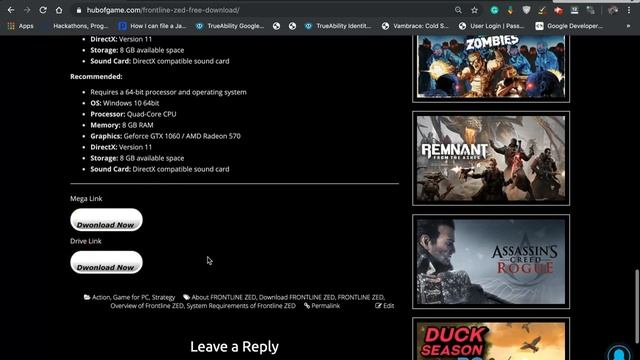
Task: Go back with the browser back arrow
Action: 11,10
